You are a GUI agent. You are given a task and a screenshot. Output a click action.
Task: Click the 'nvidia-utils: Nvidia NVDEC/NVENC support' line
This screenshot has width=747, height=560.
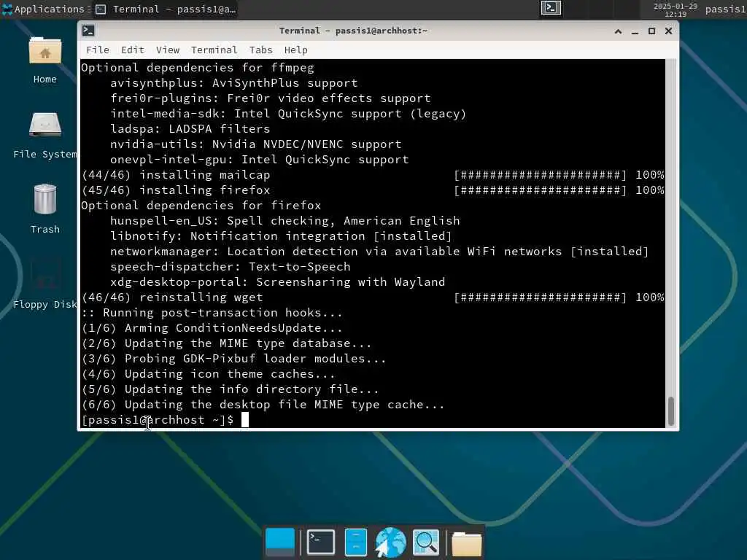click(x=256, y=144)
